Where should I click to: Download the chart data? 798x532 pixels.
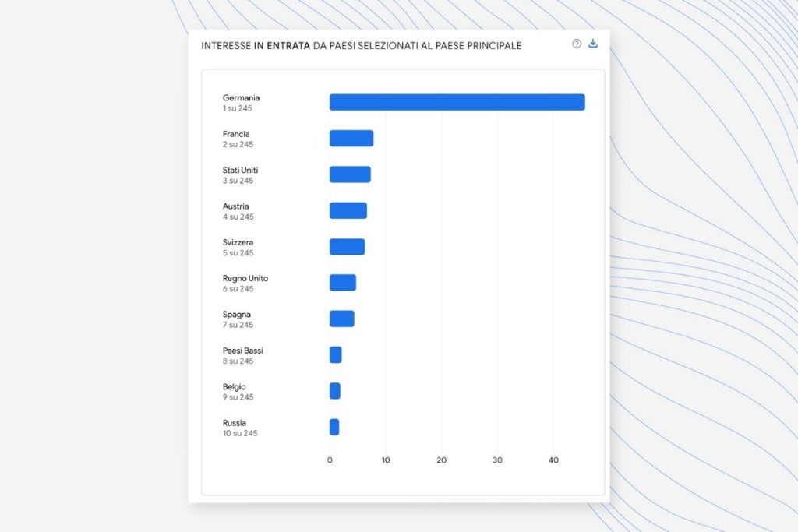(x=593, y=44)
